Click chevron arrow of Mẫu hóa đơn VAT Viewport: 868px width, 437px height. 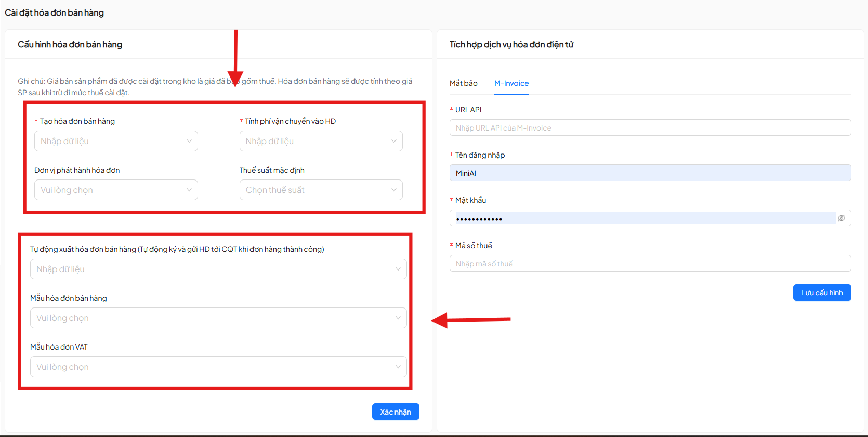pos(398,367)
